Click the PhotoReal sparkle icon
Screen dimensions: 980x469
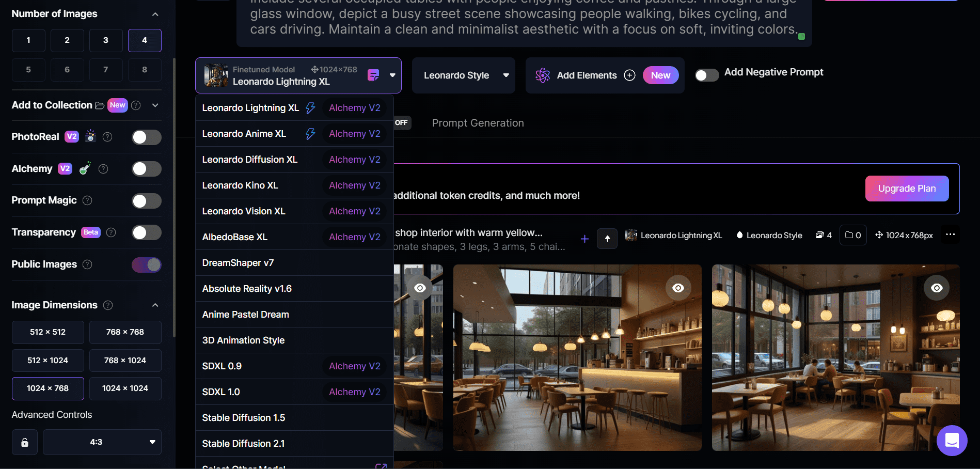[90, 136]
